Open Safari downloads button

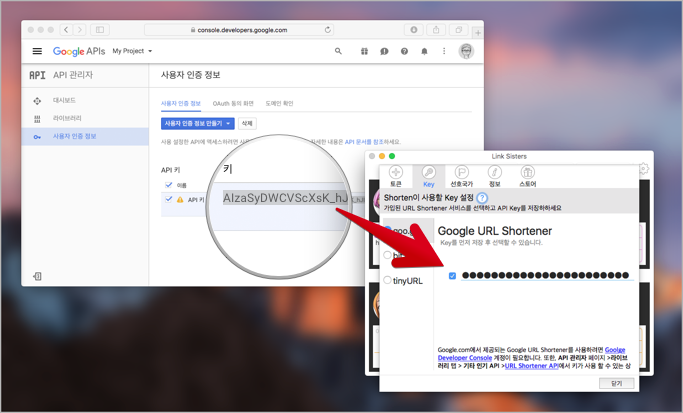pos(413,30)
